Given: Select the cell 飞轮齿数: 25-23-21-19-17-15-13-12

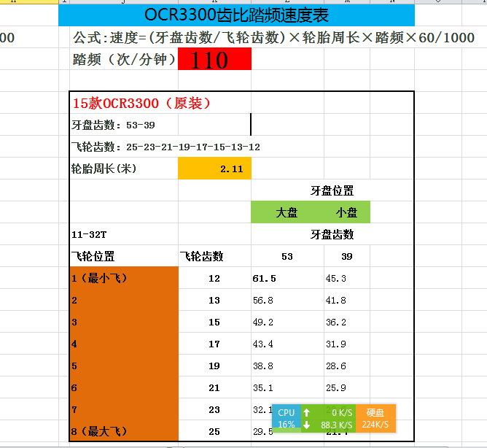Looking at the screenshot, I should click(165, 147).
